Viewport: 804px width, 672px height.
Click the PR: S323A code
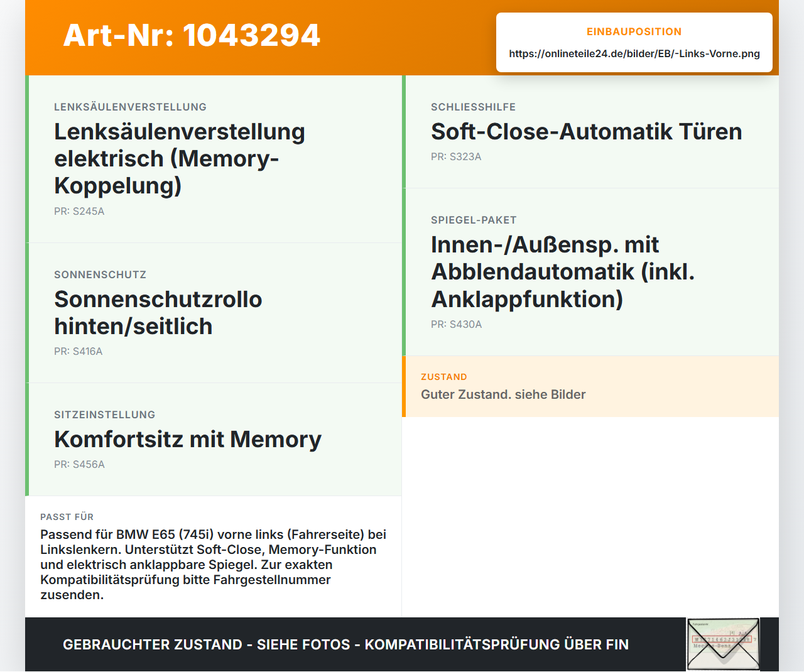pyautogui.click(x=456, y=156)
